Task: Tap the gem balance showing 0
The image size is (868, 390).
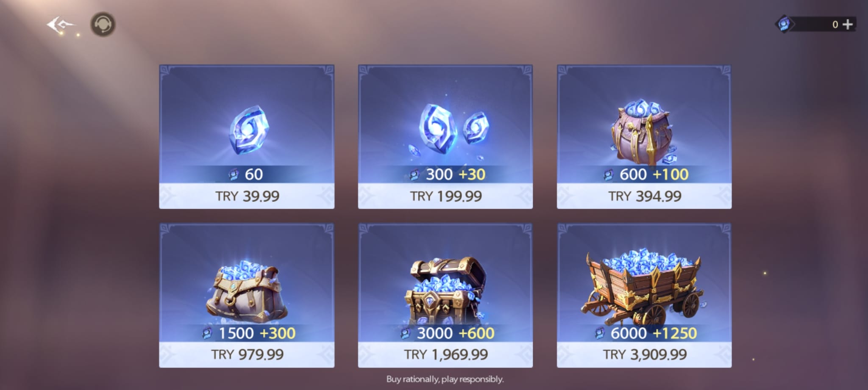Action: click(x=835, y=25)
